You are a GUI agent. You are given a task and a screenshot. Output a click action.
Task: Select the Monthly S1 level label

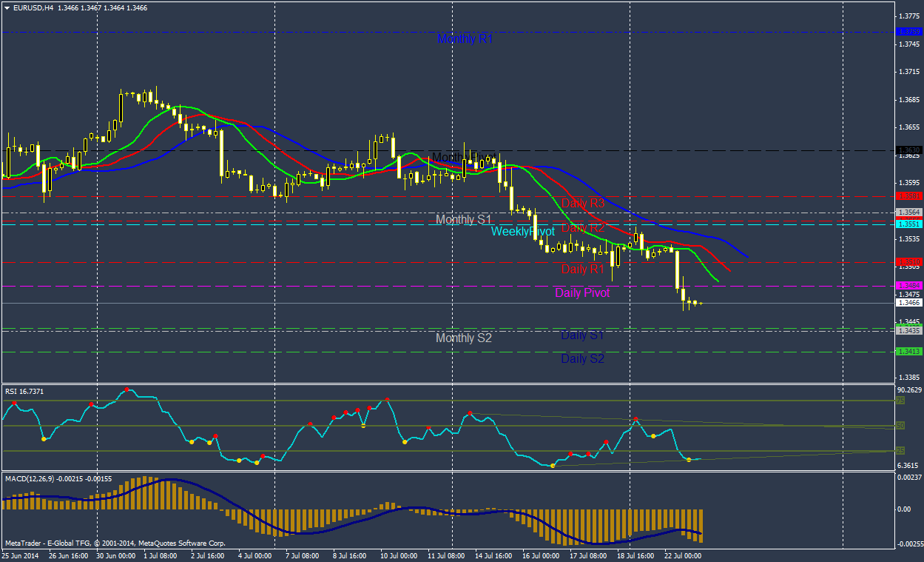click(464, 220)
